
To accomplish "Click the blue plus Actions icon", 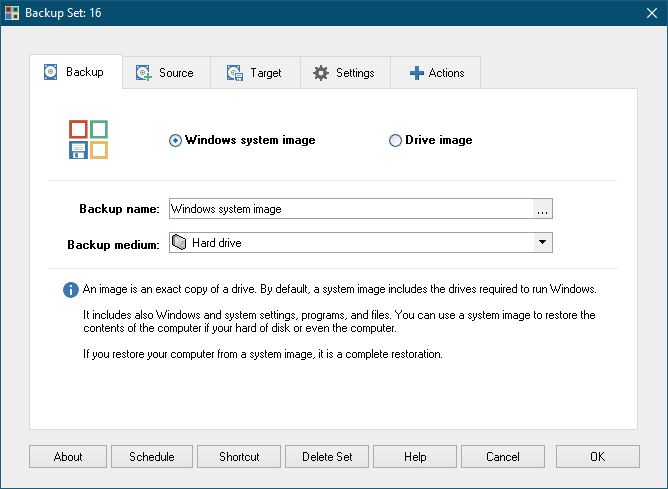I will click(416, 73).
